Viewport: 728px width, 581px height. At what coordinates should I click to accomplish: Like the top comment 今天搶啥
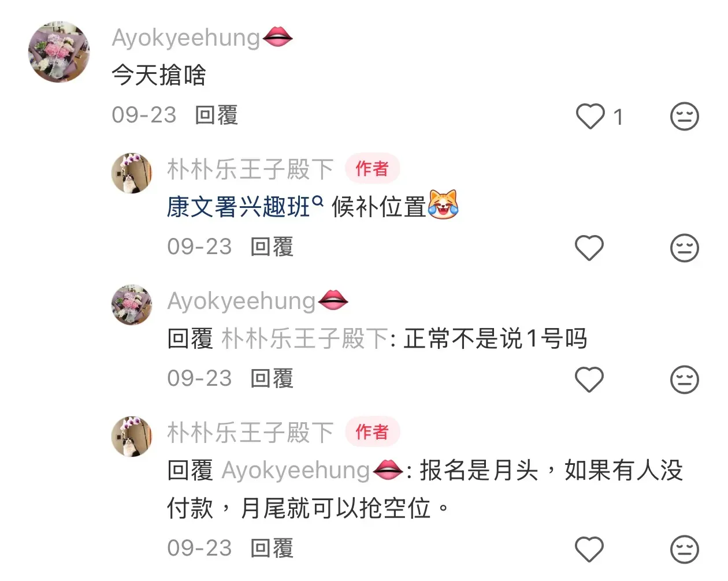[590, 117]
